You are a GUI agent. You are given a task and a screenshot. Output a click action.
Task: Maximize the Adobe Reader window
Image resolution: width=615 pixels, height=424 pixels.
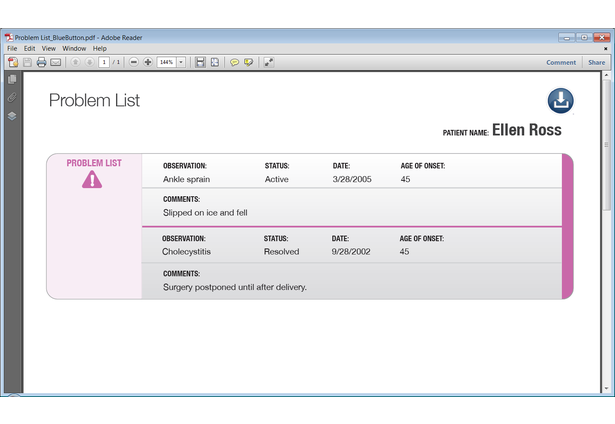[584, 38]
